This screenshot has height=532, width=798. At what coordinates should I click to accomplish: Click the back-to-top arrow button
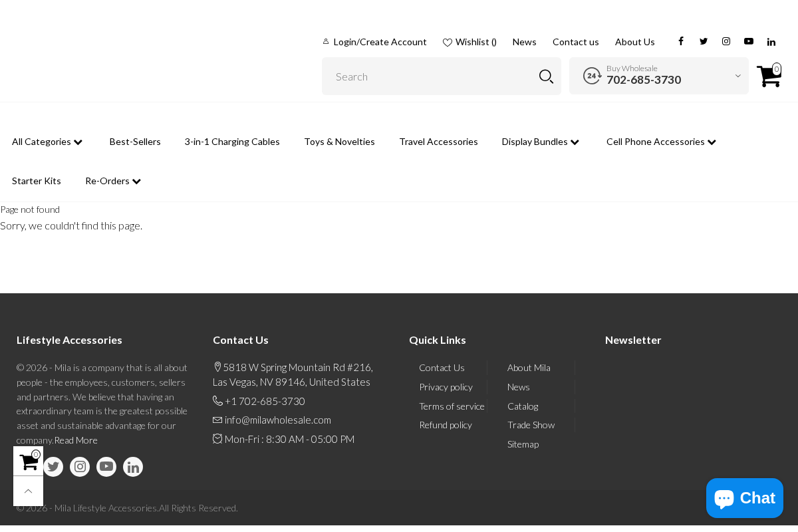point(28,490)
